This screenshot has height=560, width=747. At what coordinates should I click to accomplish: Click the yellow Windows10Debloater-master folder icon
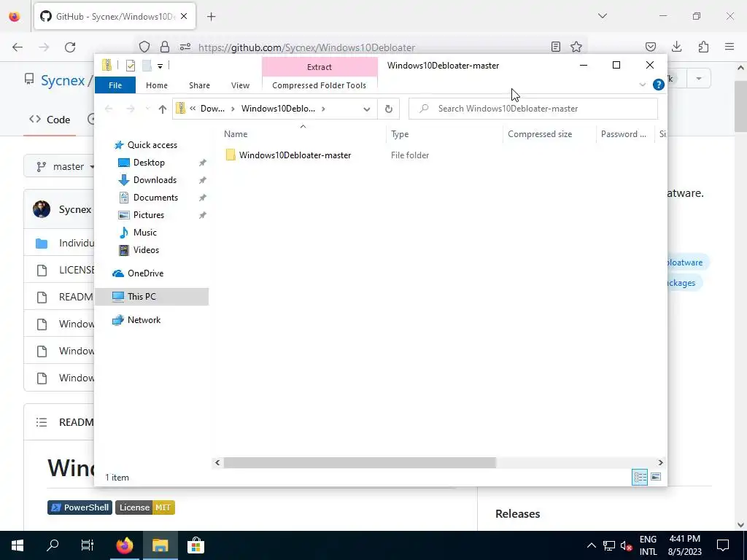click(231, 155)
